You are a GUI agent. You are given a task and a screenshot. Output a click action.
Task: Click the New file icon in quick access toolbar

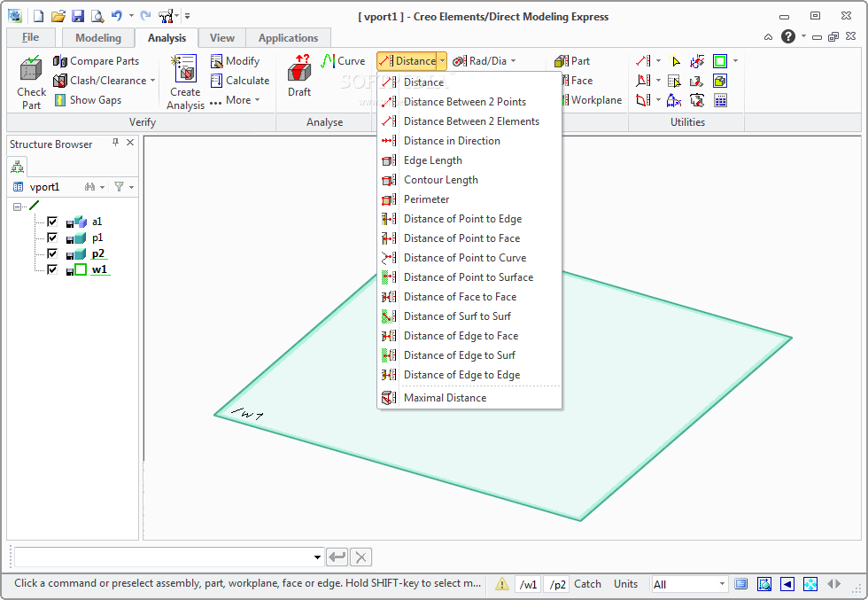point(38,16)
